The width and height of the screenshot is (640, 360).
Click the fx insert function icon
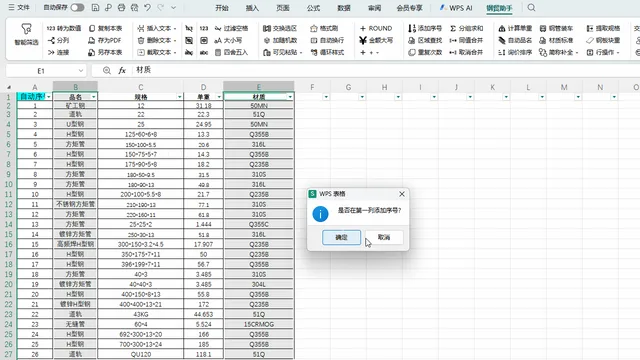[x=122, y=71]
